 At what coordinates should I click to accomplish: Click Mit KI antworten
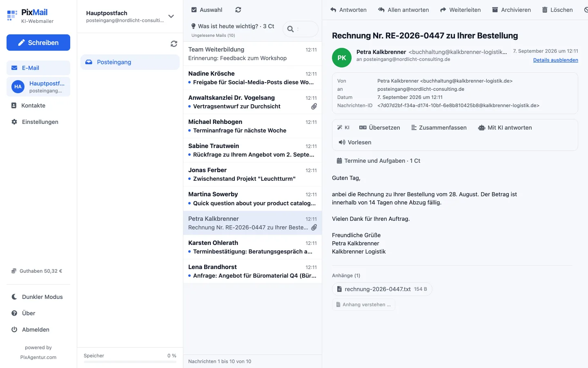point(505,128)
